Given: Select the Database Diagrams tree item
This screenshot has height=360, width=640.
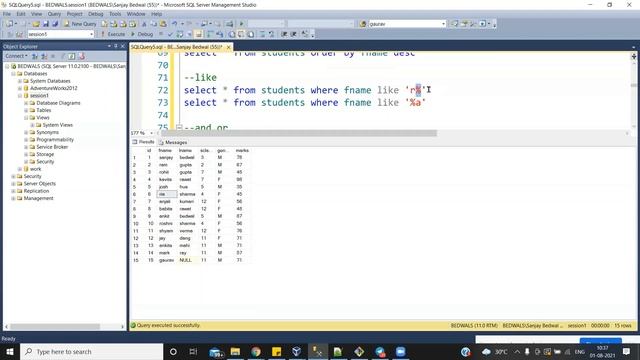Looking at the screenshot, I should [58, 103].
